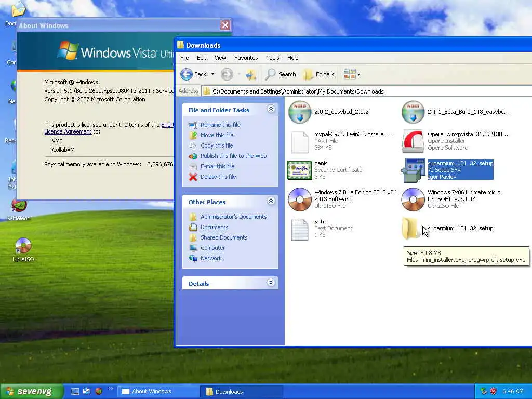Click the red security shield tray icon

point(494,391)
